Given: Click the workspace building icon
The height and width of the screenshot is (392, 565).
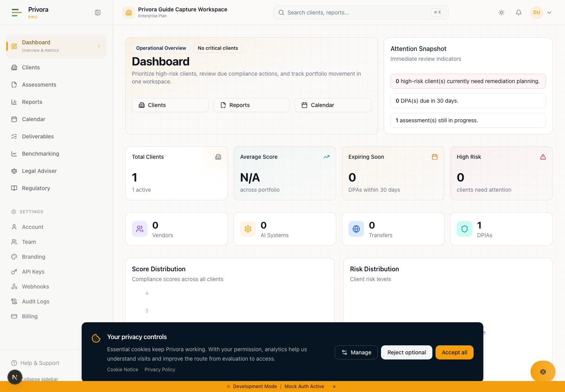Looking at the screenshot, I should pos(128,13).
